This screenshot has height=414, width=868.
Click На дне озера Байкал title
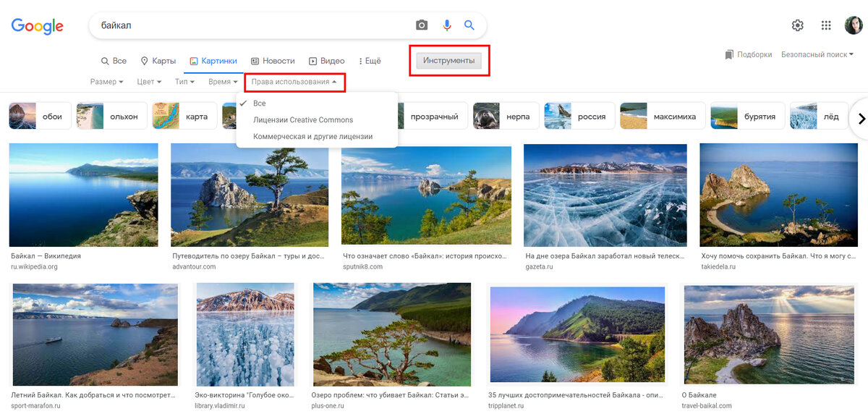coord(606,256)
